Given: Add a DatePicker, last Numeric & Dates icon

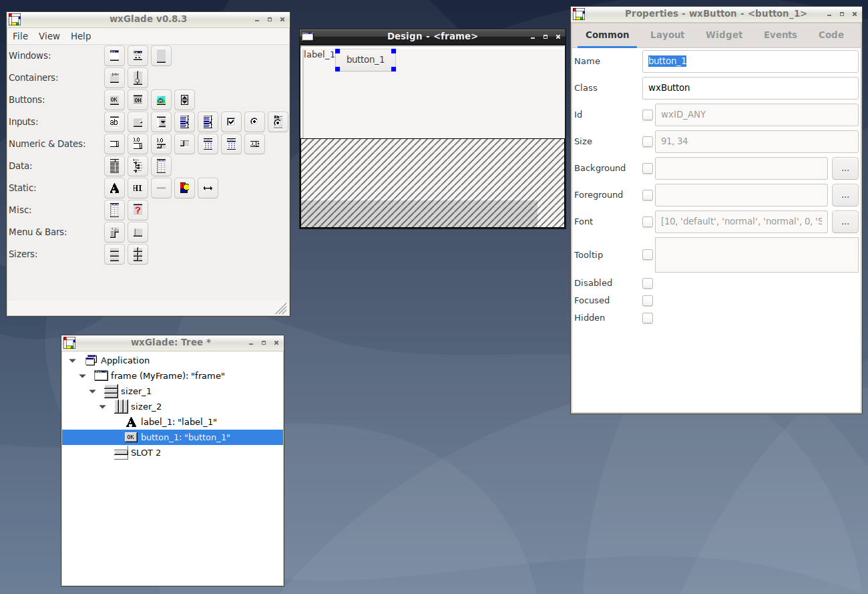Looking at the screenshot, I should point(255,144).
